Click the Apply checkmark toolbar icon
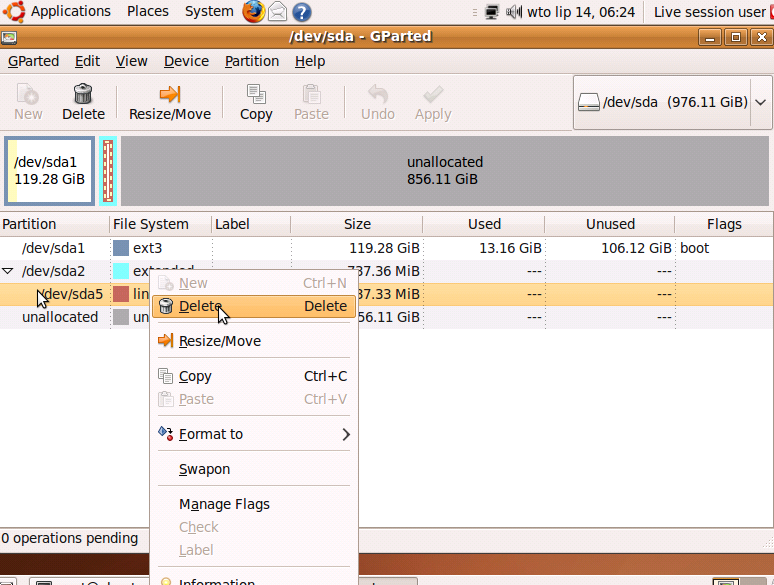The height and width of the screenshot is (585, 774). (433, 94)
